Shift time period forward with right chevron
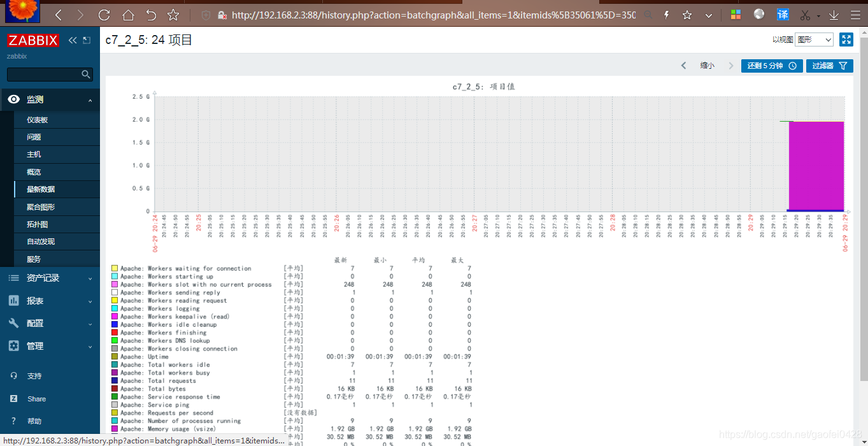This screenshot has width=868, height=446. [730, 66]
